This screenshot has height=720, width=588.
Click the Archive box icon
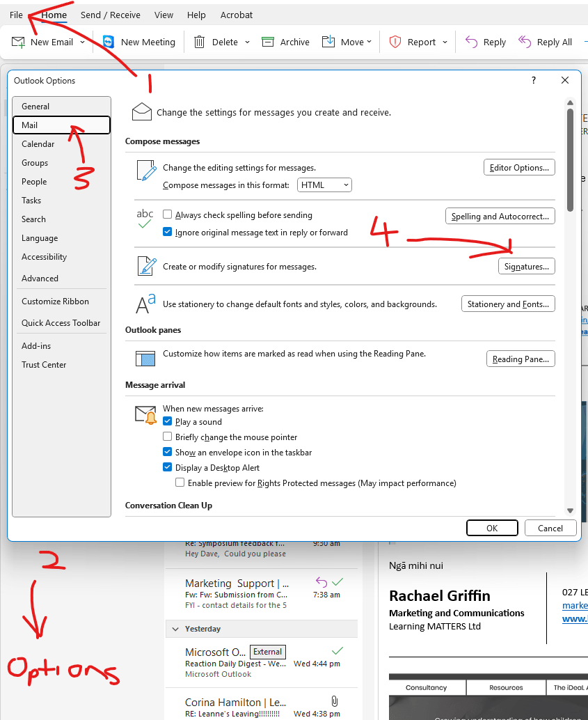268,42
